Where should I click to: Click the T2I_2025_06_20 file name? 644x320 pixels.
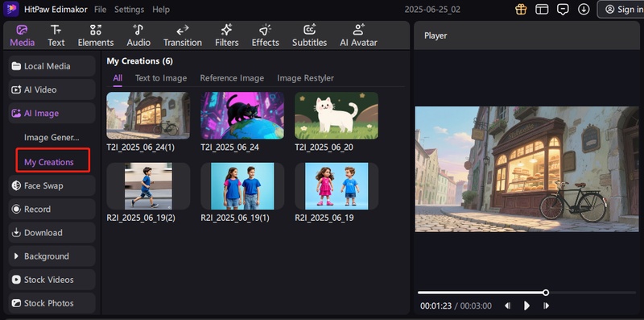coord(324,148)
